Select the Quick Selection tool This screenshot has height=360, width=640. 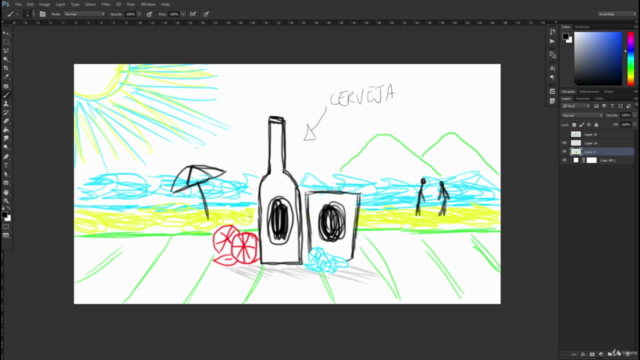6,60
